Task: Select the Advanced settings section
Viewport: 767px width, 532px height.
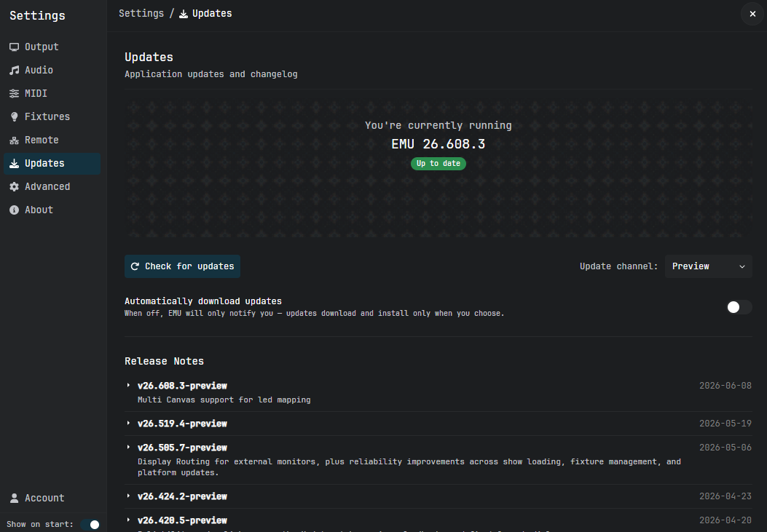Action: [52, 186]
